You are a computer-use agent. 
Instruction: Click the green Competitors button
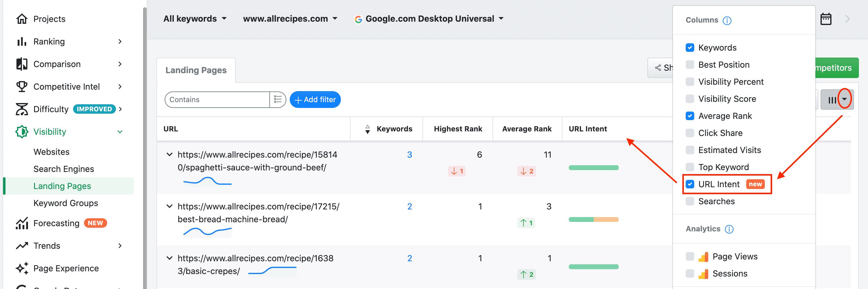point(837,68)
